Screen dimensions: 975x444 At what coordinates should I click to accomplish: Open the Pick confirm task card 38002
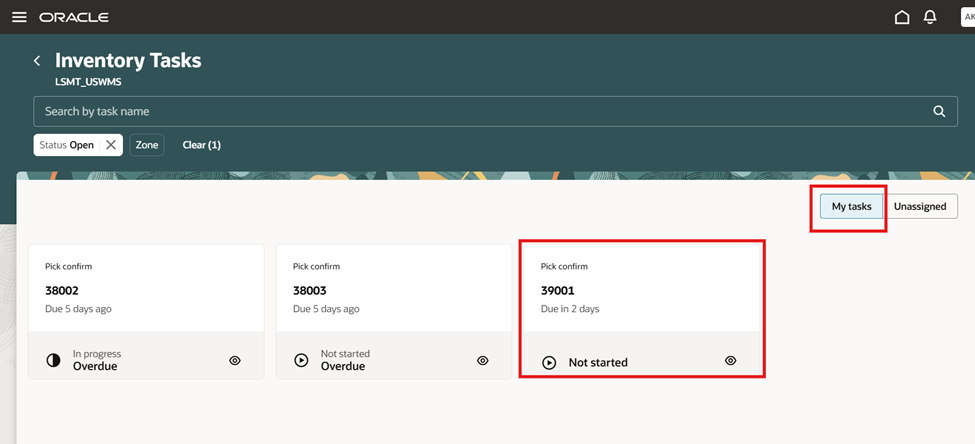146,312
